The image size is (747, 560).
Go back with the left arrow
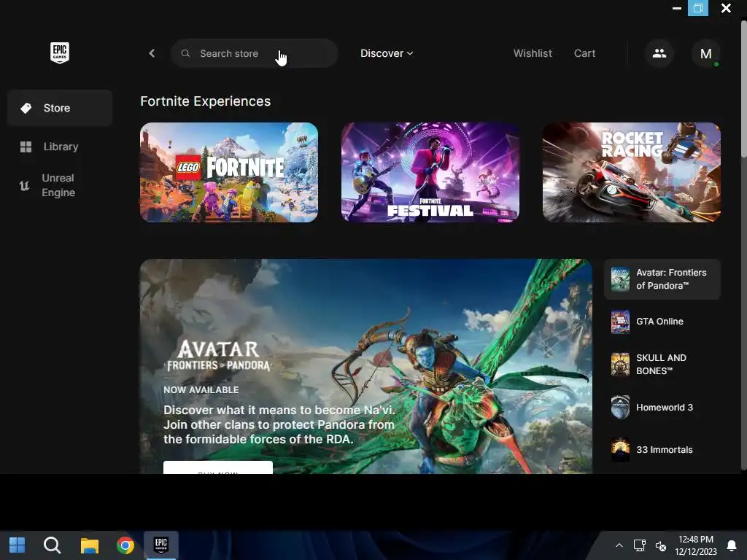(152, 53)
